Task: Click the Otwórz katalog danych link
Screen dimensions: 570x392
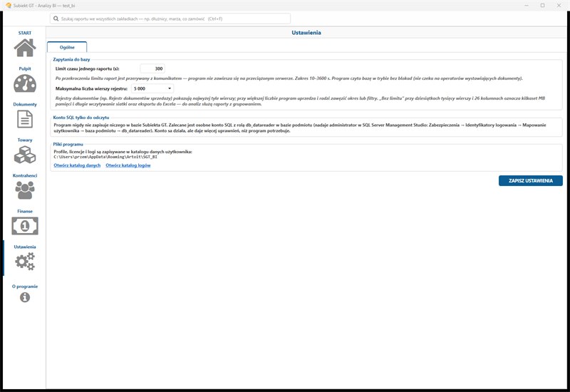Action: [x=77, y=165]
